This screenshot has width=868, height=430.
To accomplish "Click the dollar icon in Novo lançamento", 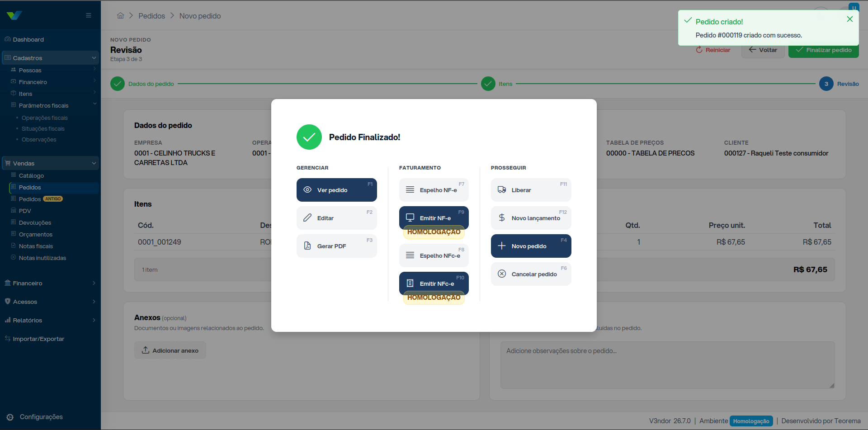I will [x=502, y=218].
